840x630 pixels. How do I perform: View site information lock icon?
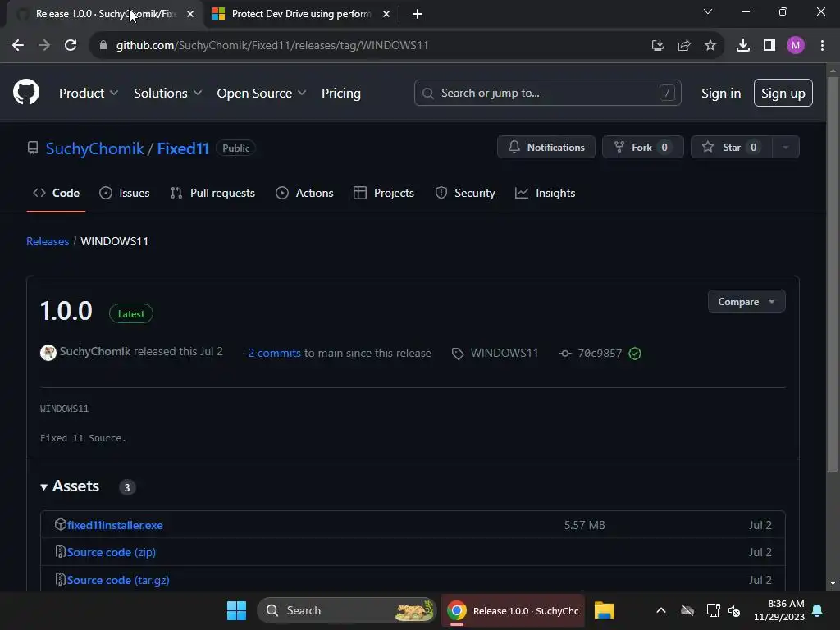[103, 45]
